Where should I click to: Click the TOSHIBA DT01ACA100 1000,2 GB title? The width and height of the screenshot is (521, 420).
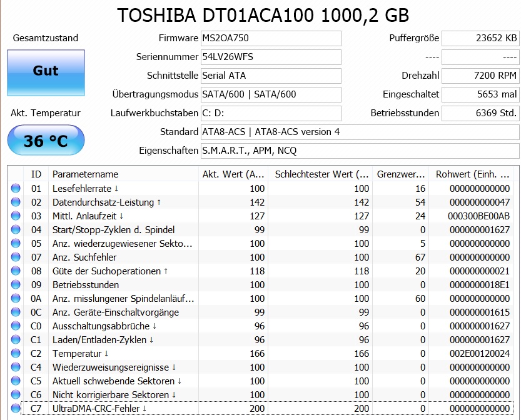pos(263,15)
